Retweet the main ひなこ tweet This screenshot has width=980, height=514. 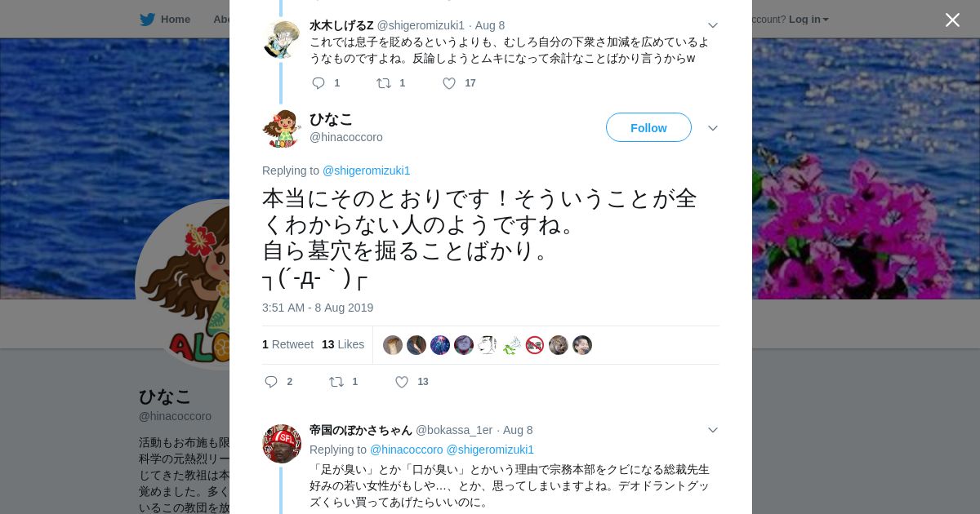[336, 382]
